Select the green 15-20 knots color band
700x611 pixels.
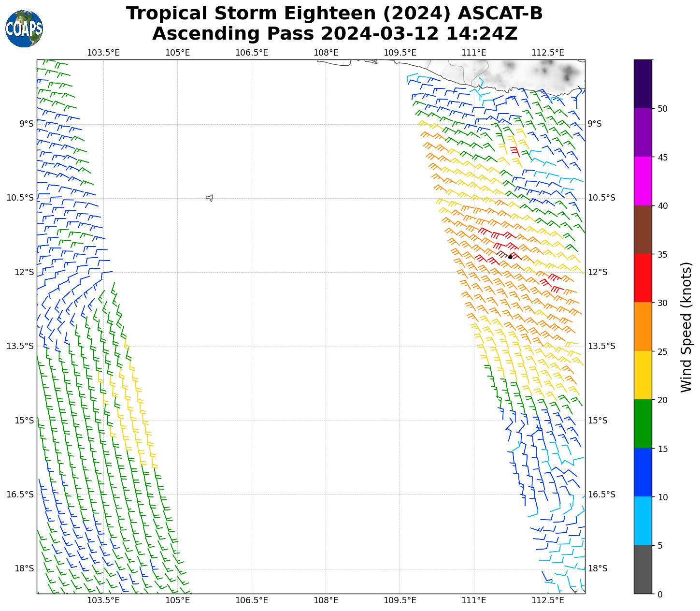tap(643, 424)
